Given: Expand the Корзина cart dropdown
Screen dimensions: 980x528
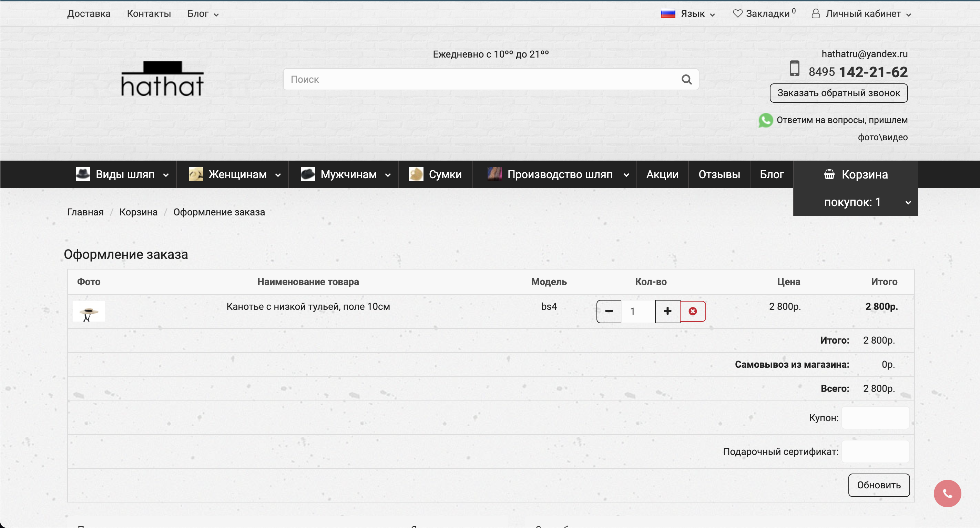Looking at the screenshot, I should pos(856,188).
